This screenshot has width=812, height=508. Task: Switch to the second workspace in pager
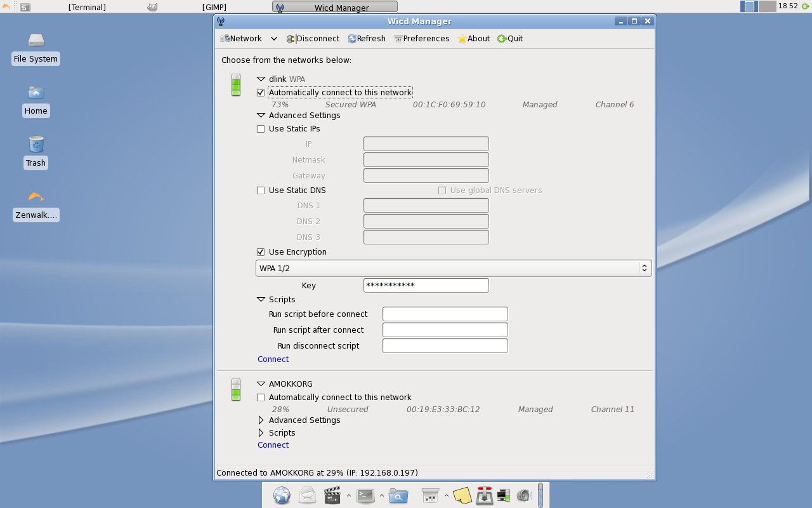point(768,6)
